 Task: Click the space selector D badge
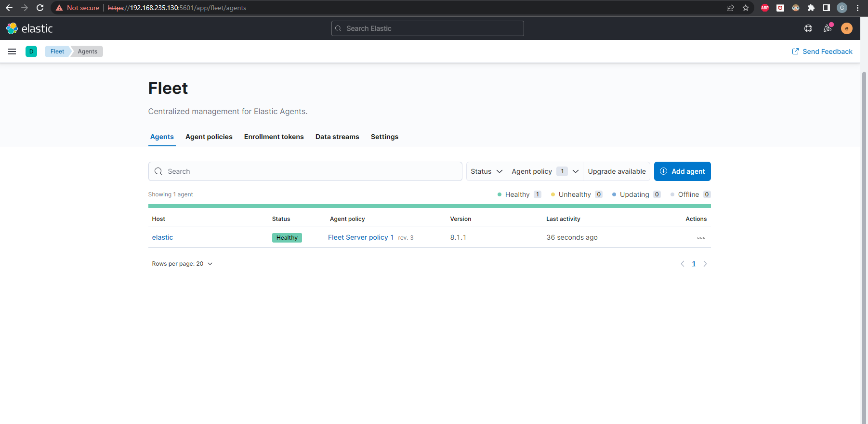31,51
